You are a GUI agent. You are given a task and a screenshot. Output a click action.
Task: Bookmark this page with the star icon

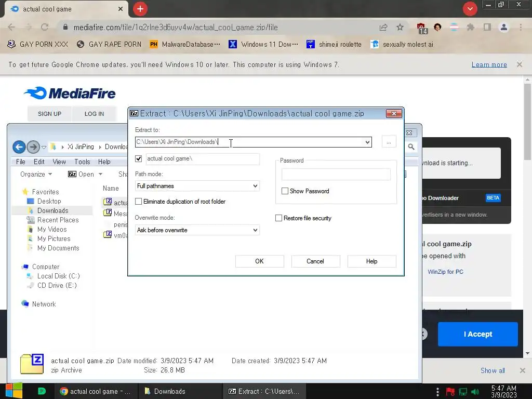click(400, 27)
